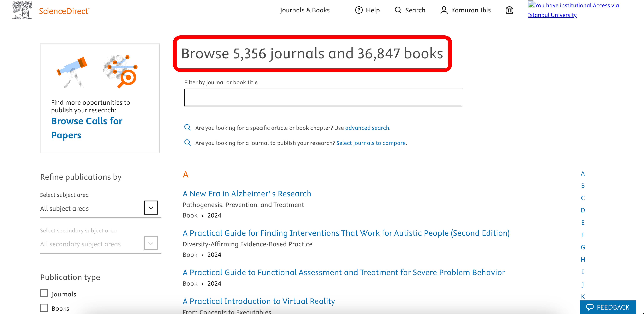Viewport: 644px width, 314px height.
Task: Click 'Diversity-Affirming Evidence-Based Practice' subtitle
Action: click(248, 244)
